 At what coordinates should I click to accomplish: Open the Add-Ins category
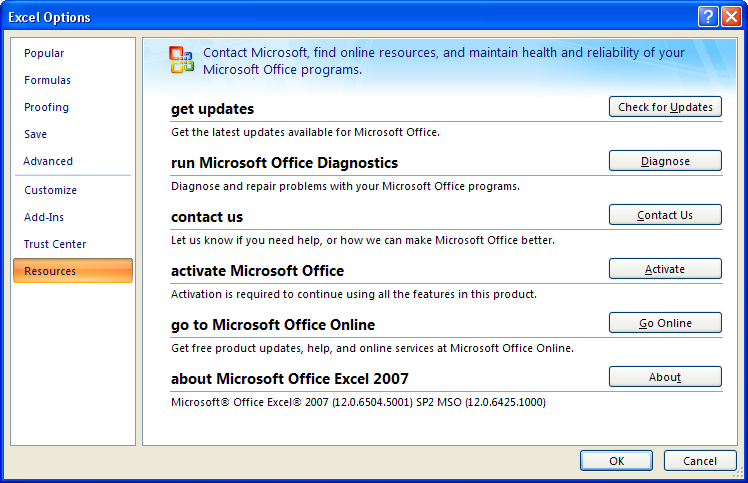44,217
